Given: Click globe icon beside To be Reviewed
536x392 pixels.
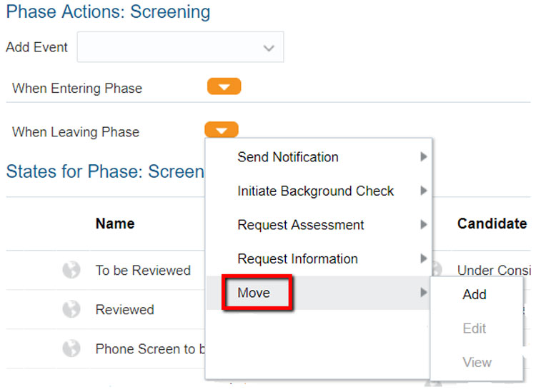Looking at the screenshot, I should click(x=71, y=271).
